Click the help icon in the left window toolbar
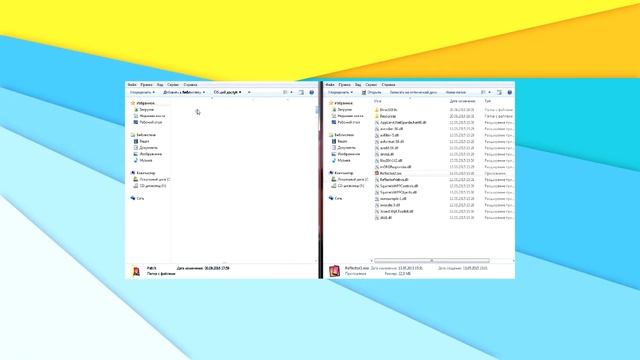 tap(311, 93)
